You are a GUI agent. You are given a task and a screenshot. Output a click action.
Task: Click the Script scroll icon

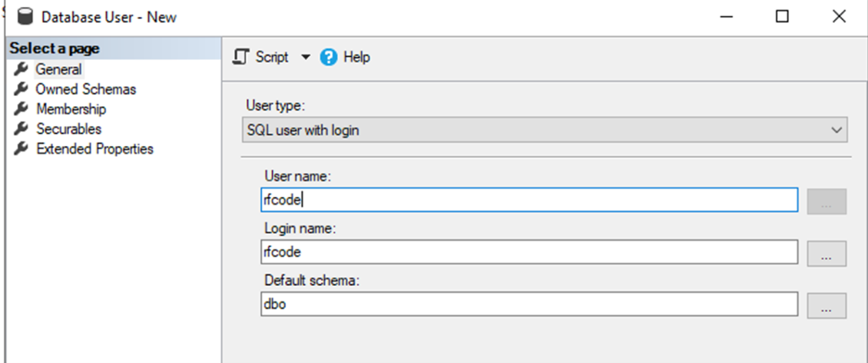click(241, 58)
